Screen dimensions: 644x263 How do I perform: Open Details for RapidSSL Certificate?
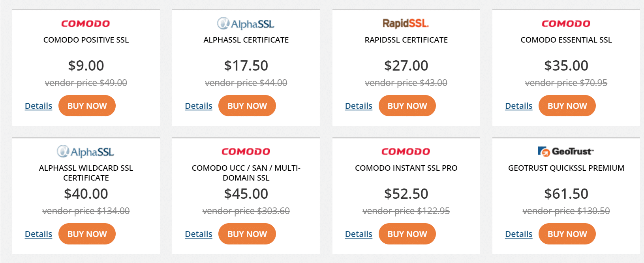[x=359, y=106]
